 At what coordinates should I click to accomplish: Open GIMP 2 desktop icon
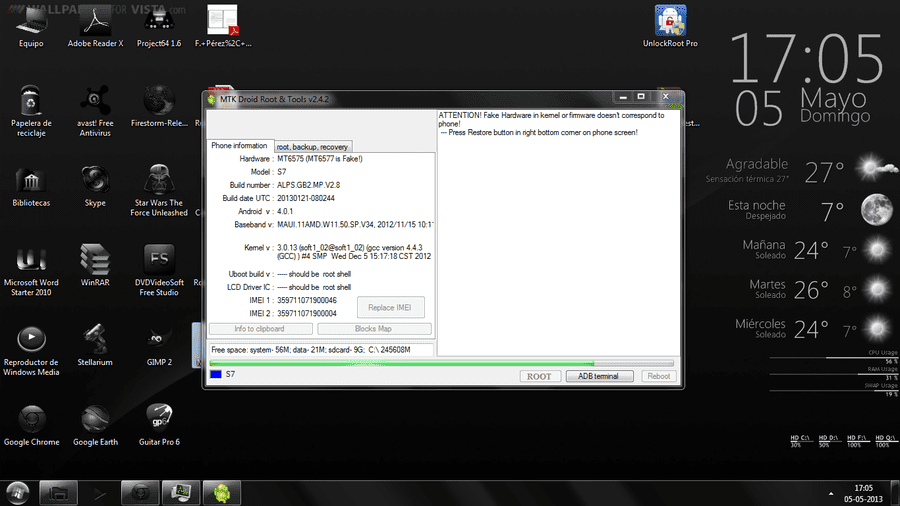[x=159, y=345]
